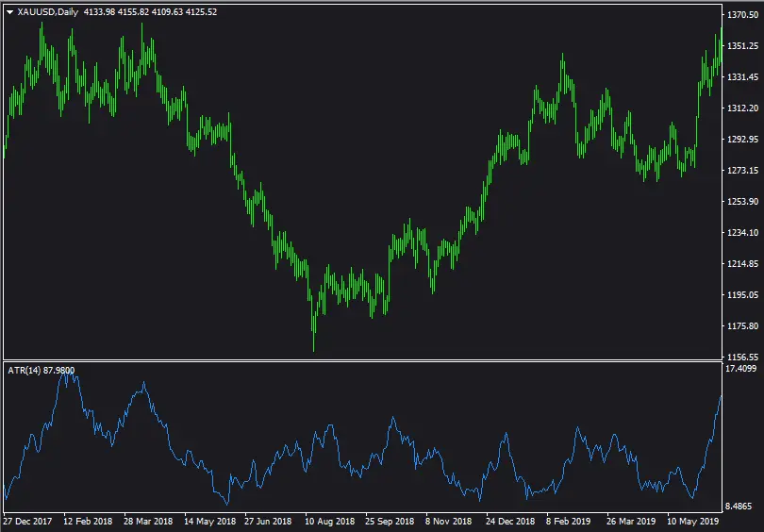The image size is (764, 532).
Task: Click price level 1331.45 on the scale
Action: [x=742, y=77]
